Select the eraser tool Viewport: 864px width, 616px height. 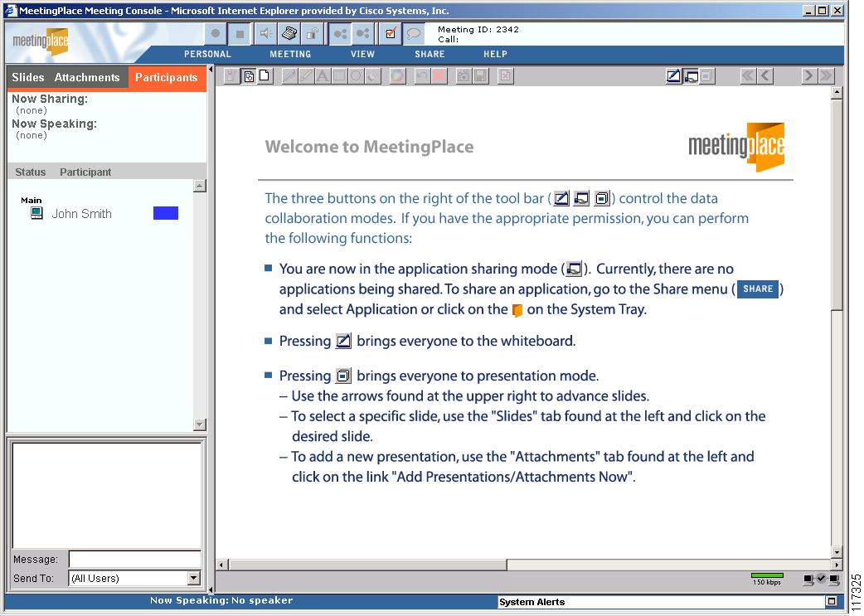(x=373, y=76)
